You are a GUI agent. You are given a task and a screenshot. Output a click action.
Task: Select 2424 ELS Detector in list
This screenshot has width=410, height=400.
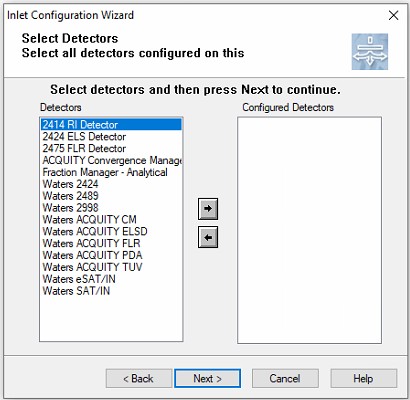(111, 137)
